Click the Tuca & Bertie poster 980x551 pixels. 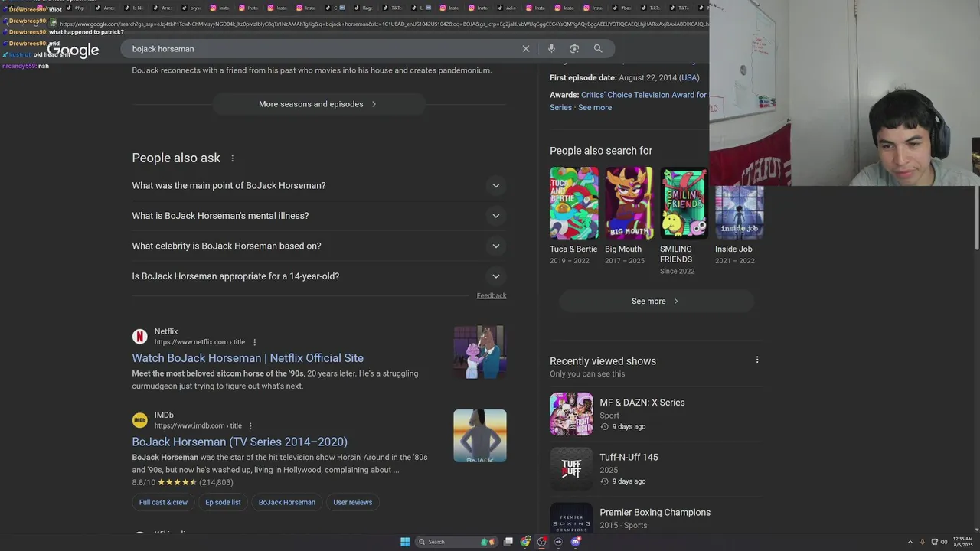(574, 204)
